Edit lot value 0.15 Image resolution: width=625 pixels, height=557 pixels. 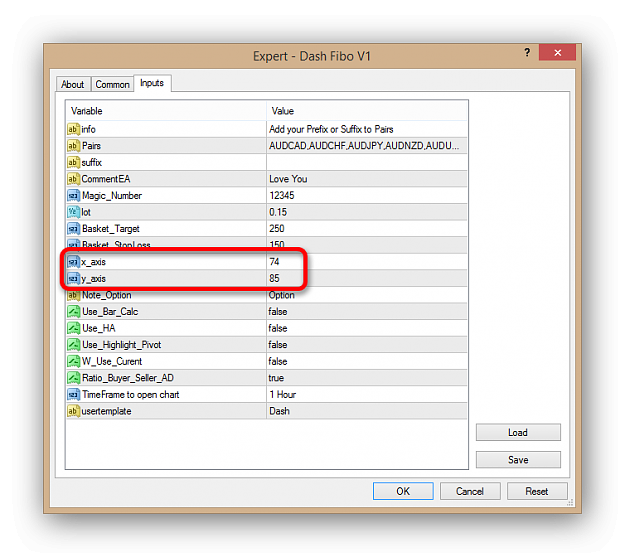tap(367, 212)
